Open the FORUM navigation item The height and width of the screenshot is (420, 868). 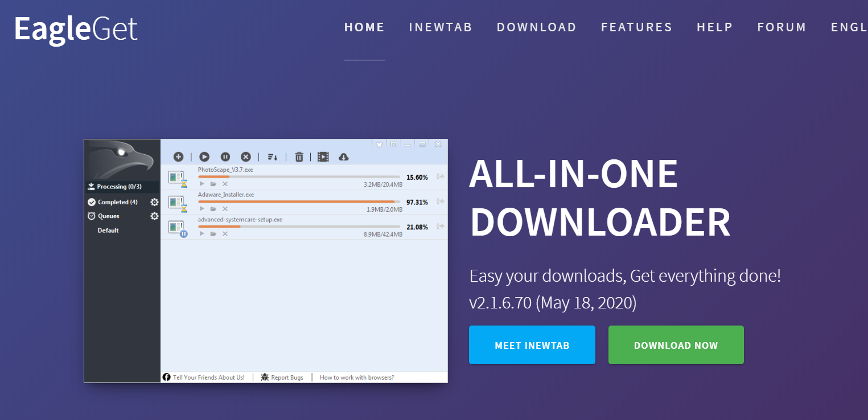782,27
